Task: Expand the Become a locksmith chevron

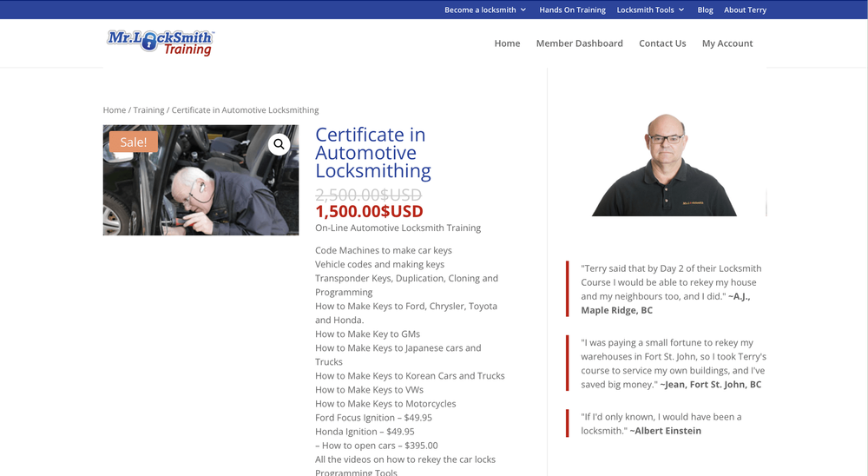Action: pyautogui.click(x=523, y=10)
